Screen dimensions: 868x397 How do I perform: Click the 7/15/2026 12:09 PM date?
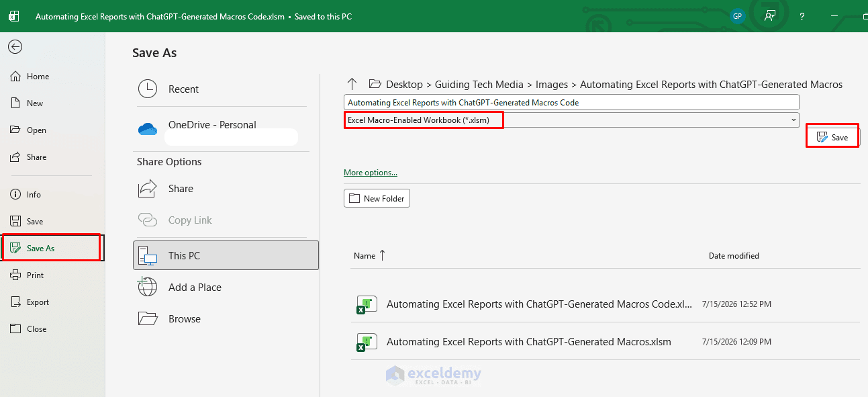coord(736,342)
